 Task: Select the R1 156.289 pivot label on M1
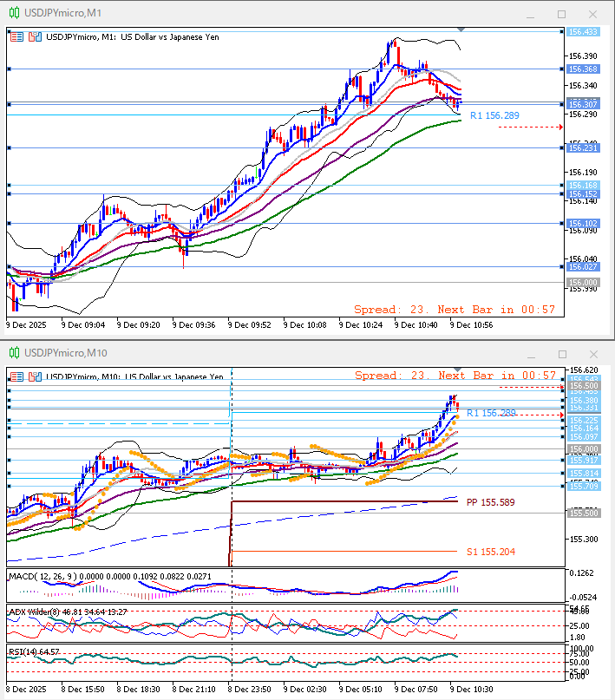[494, 115]
